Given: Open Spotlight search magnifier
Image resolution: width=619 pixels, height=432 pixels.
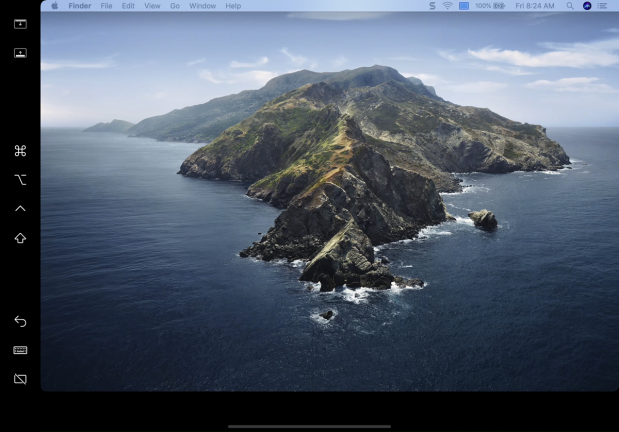Looking at the screenshot, I should tap(570, 6).
